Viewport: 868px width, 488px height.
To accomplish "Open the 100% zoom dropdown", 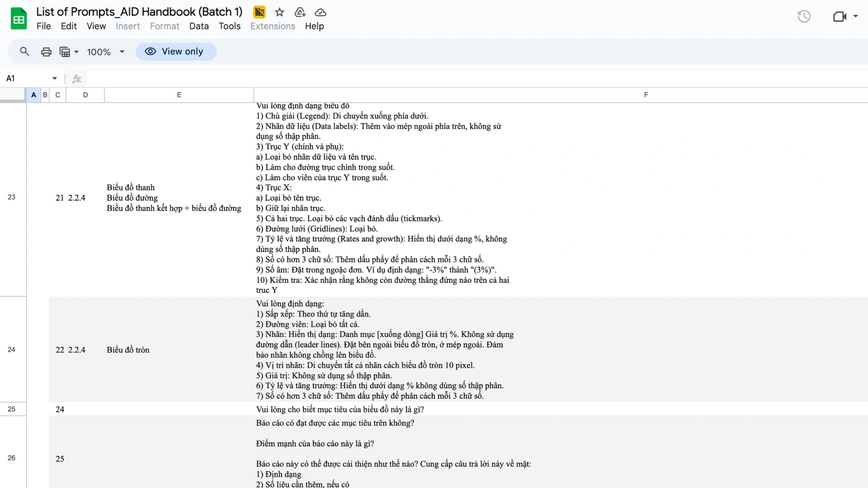I will point(106,52).
